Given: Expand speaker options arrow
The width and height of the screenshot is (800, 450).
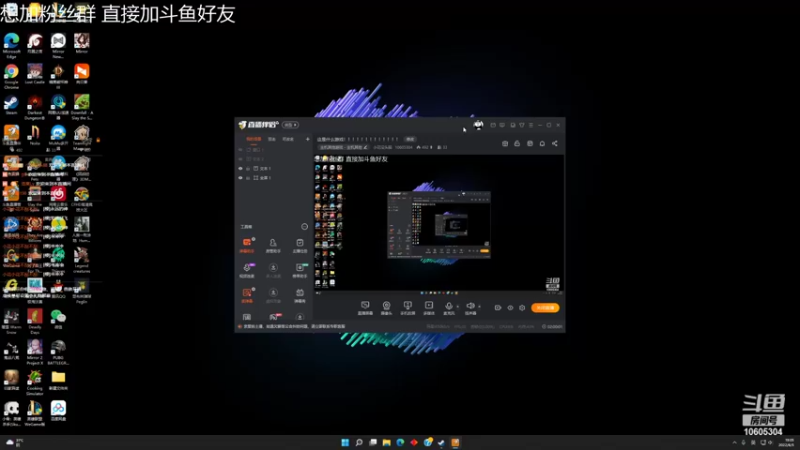Looking at the screenshot, I should pyautogui.click(x=479, y=307).
